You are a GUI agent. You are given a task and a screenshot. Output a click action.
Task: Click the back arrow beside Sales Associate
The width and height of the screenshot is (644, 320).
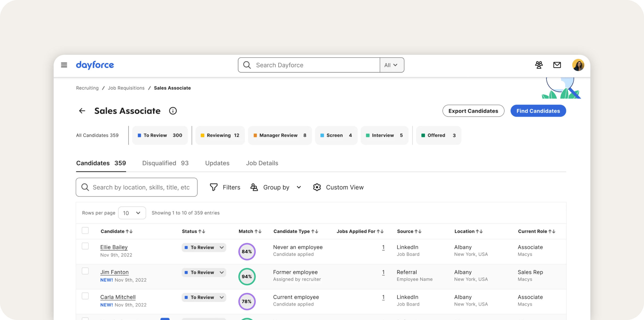pyautogui.click(x=82, y=111)
